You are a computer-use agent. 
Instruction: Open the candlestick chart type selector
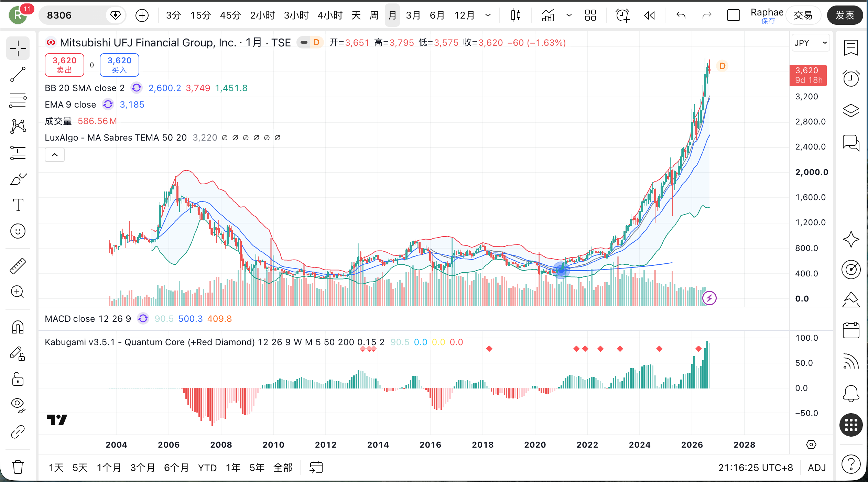516,15
